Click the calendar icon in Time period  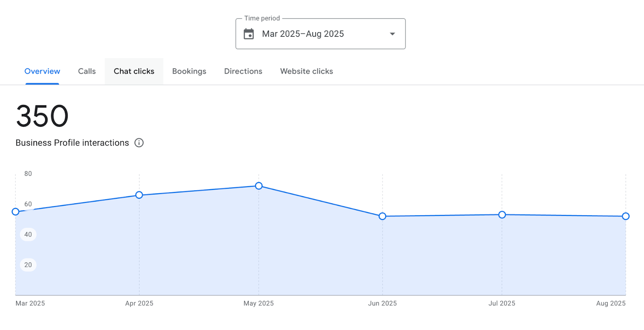249,34
